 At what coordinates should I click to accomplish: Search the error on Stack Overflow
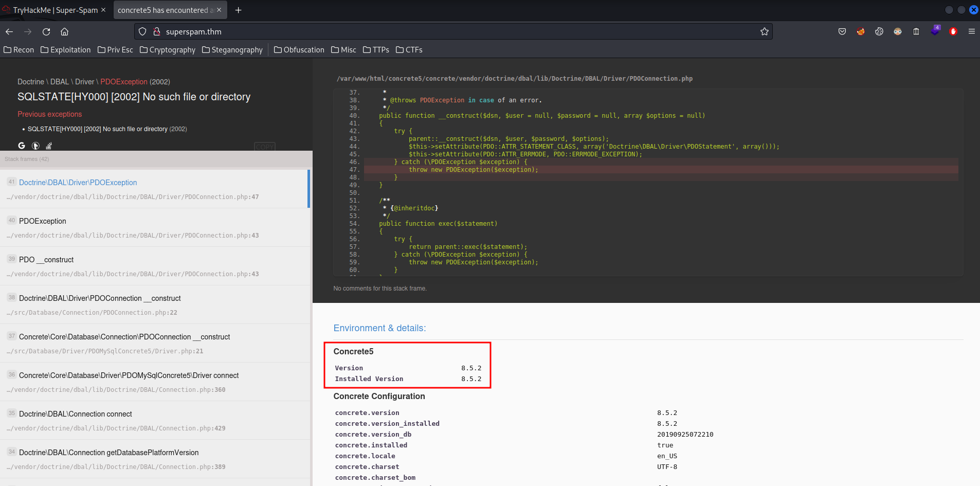pyautogui.click(x=49, y=146)
